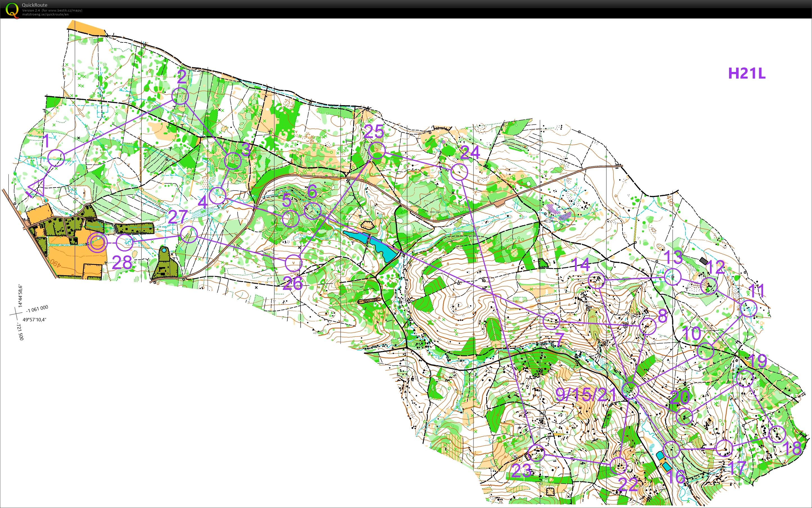Select control circle 1

pos(56,158)
